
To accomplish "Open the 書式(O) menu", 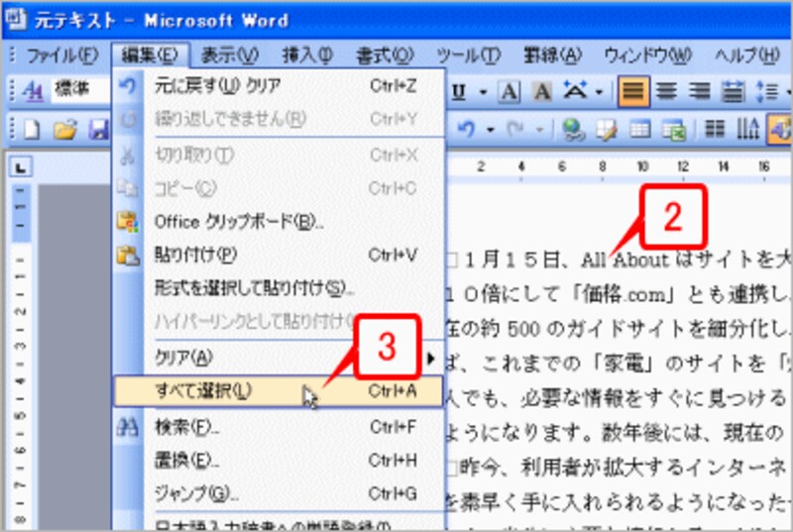I will tap(385, 54).
